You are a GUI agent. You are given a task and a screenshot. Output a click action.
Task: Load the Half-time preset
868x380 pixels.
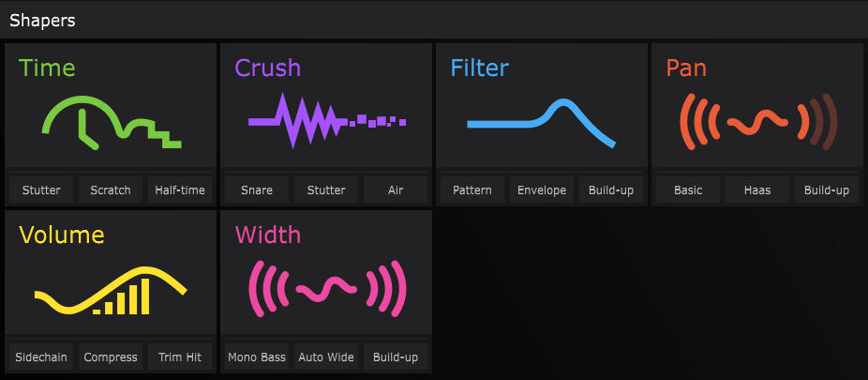tap(180, 190)
